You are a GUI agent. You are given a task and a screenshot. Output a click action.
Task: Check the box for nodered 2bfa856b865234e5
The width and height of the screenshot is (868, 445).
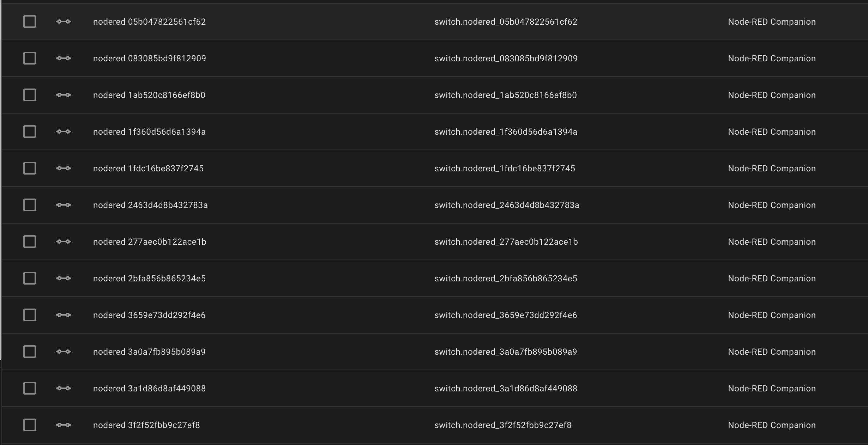pos(30,279)
